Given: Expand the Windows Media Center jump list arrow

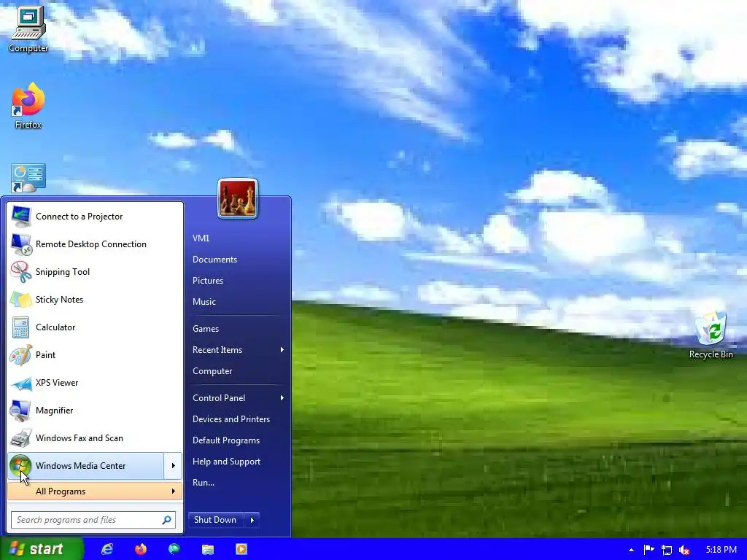Looking at the screenshot, I should tap(173, 466).
